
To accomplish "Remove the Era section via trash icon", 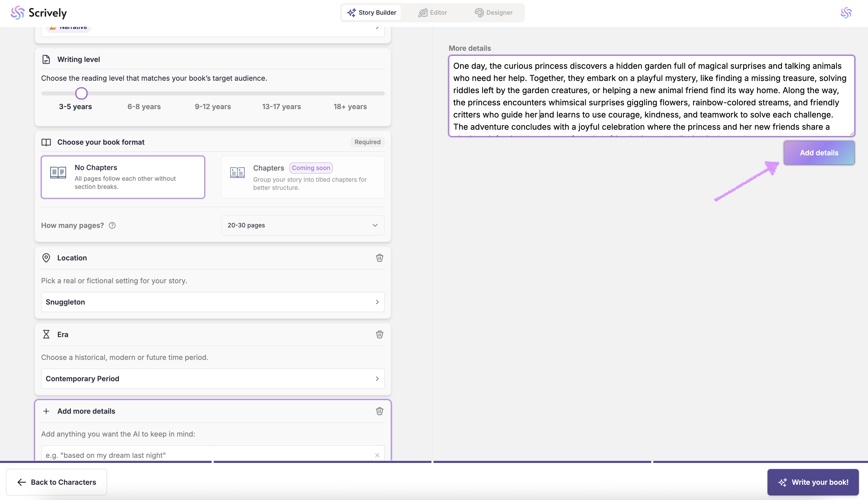I will pyautogui.click(x=379, y=335).
